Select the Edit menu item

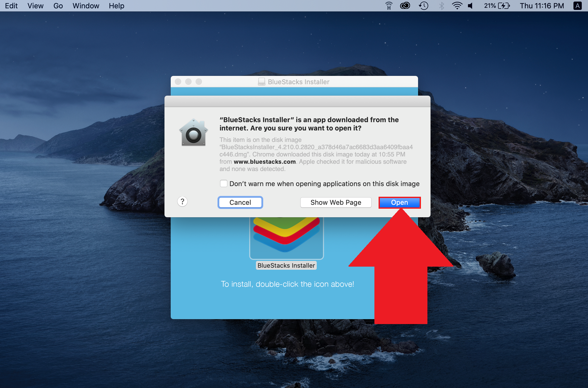pos(10,5)
